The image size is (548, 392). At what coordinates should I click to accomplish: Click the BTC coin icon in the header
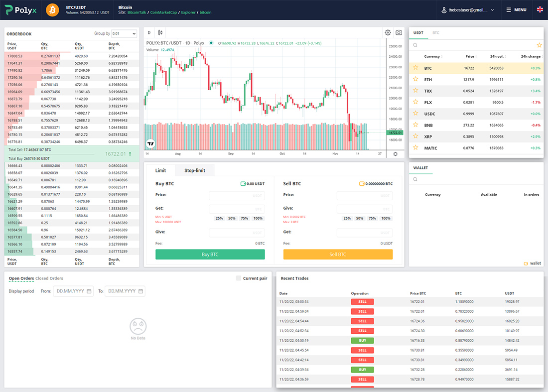(52, 10)
